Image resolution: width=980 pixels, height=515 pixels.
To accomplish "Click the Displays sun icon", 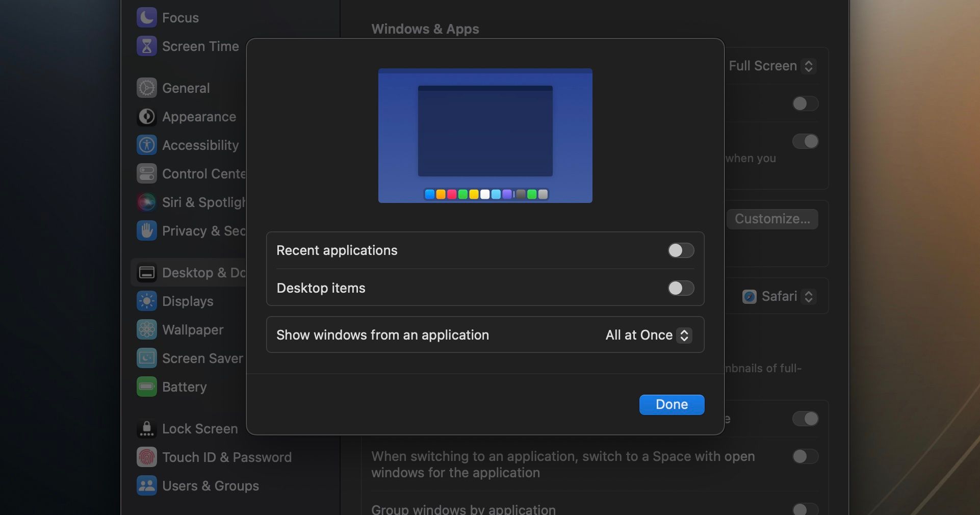I will pos(146,301).
